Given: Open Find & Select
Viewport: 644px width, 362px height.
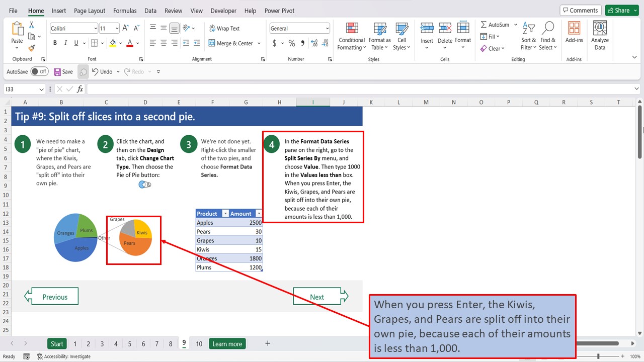Looking at the screenshot, I should click(x=548, y=36).
